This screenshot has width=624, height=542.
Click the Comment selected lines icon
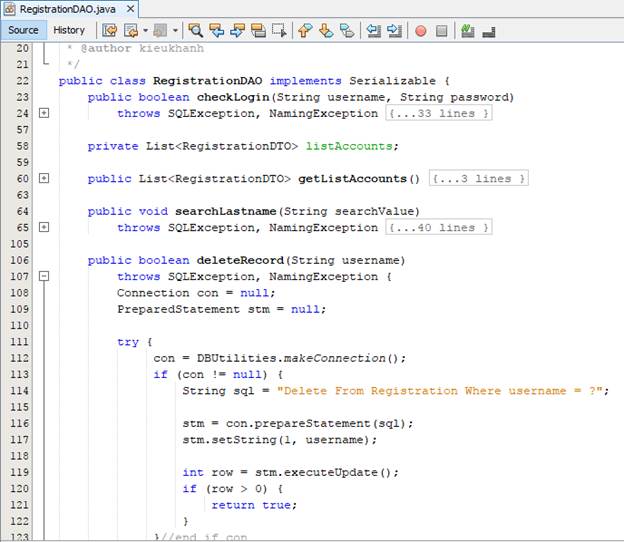[x=468, y=30]
